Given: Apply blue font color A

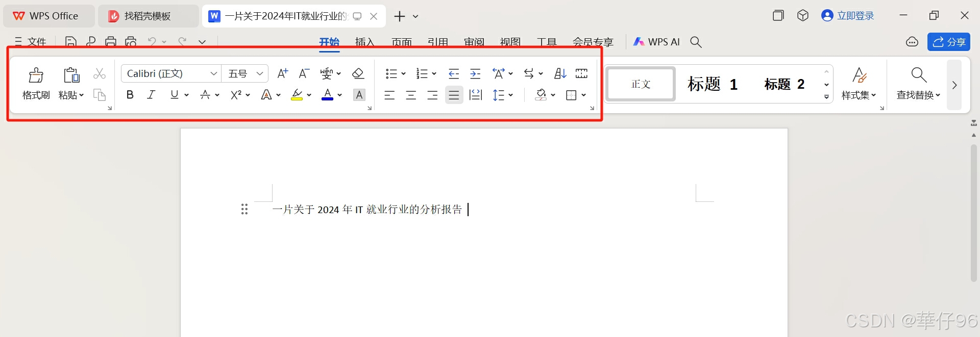Looking at the screenshot, I should click(328, 95).
